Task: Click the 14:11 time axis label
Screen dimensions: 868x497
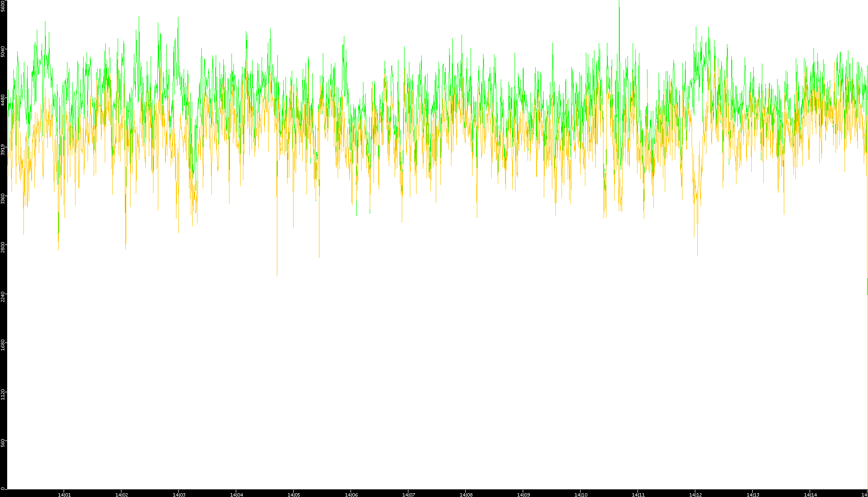Action: tap(638, 495)
